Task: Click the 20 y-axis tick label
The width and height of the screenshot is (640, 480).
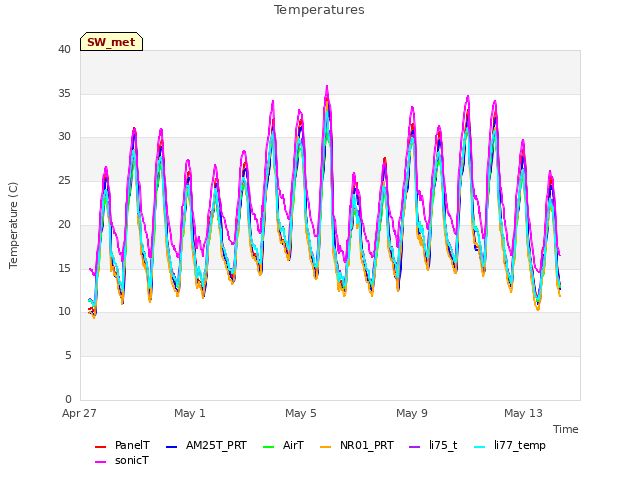Action: tap(64, 224)
